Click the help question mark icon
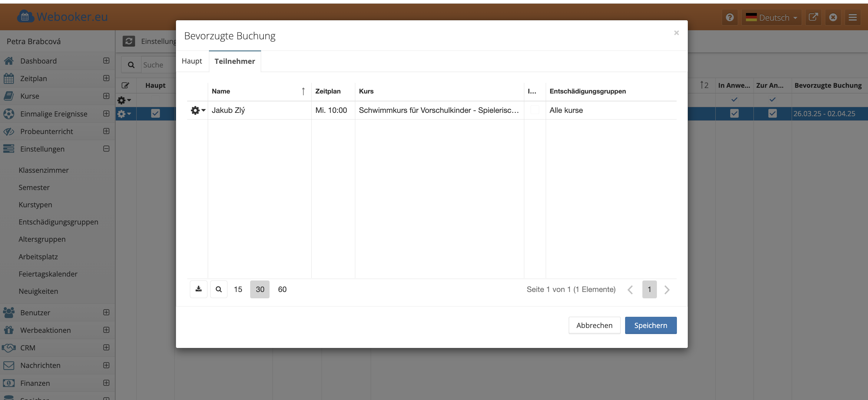 tap(730, 18)
